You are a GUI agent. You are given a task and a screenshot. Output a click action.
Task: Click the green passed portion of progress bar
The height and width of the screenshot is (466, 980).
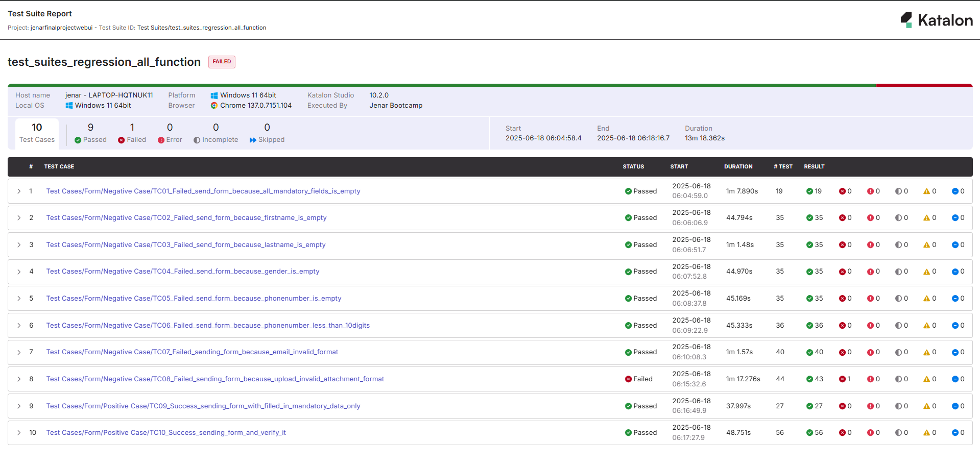coord(442,85)
